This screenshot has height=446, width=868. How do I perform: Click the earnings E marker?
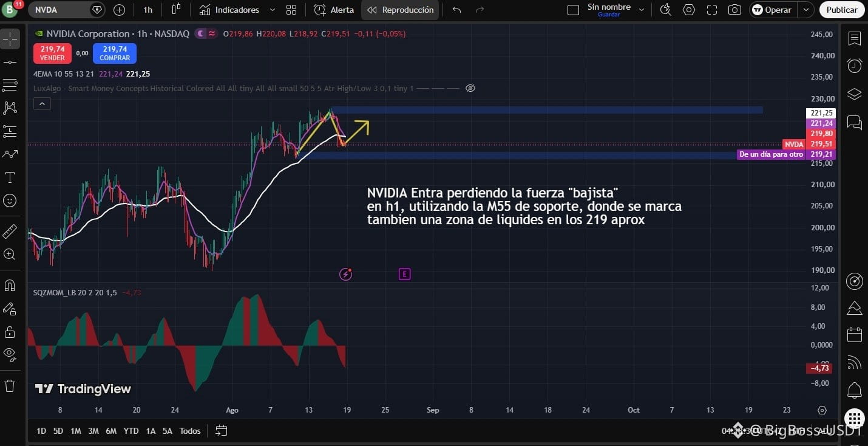click(x=404, y=274)
